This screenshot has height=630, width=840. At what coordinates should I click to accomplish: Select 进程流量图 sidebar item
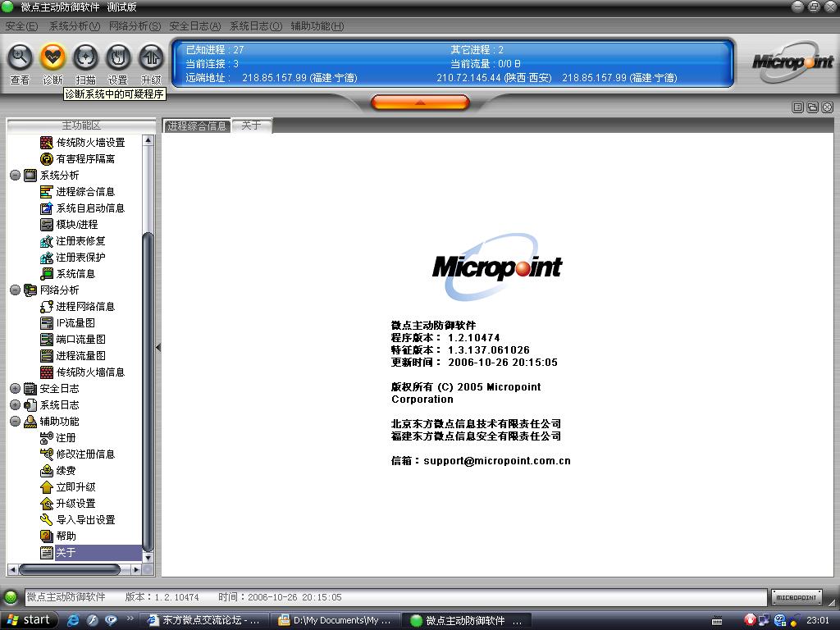[73, 356]
